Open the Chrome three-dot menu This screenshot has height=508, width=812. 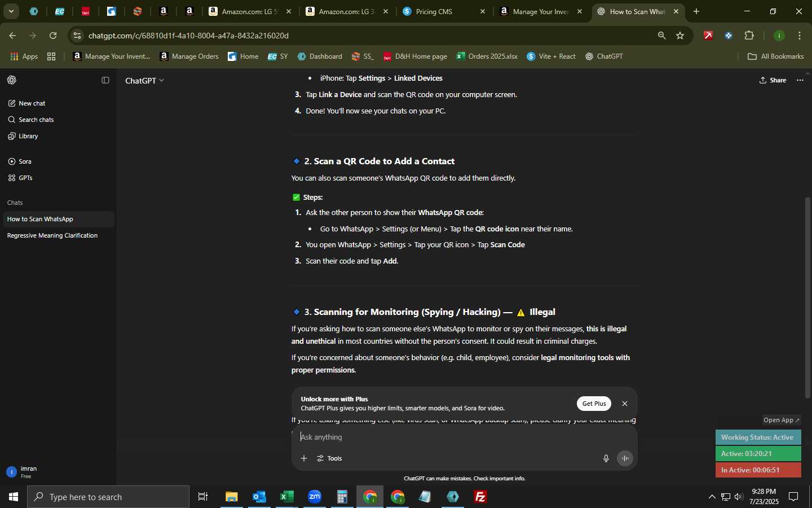click(x=800, y=36)
